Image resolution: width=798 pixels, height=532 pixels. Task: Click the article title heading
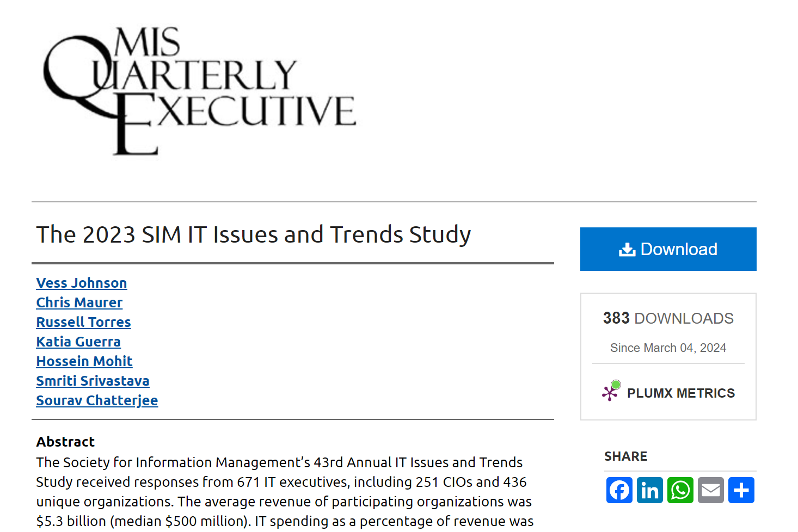point(254,235)
